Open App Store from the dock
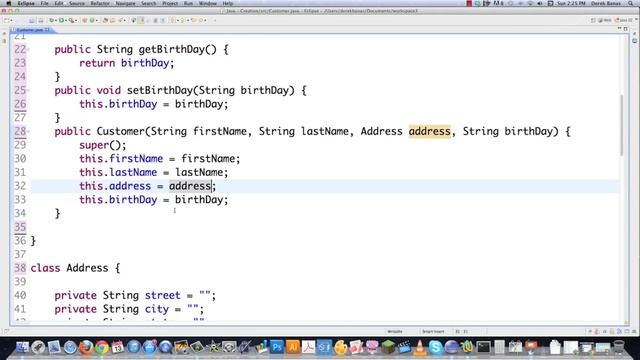The height and width of the screenshot is (360, 640). (149, 347)
